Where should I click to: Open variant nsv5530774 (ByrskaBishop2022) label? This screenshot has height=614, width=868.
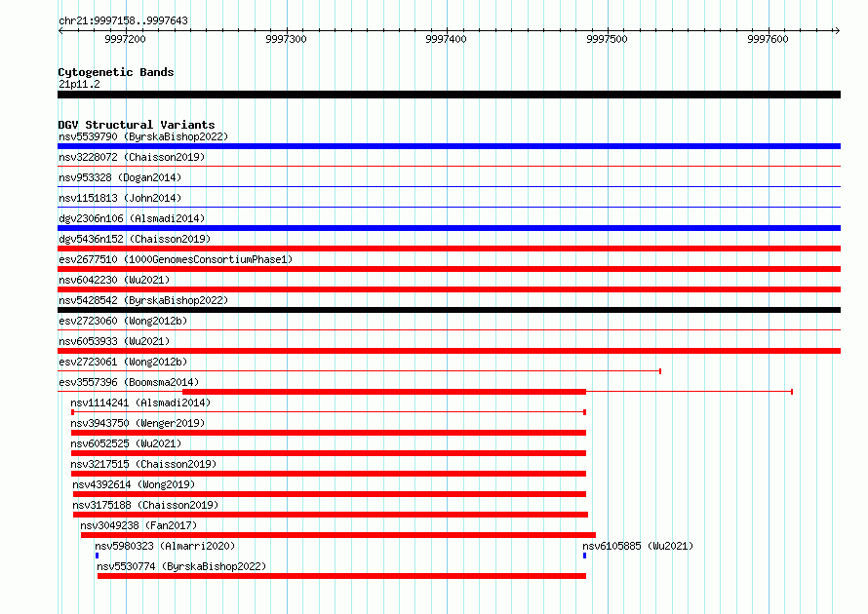click(181, 566)
